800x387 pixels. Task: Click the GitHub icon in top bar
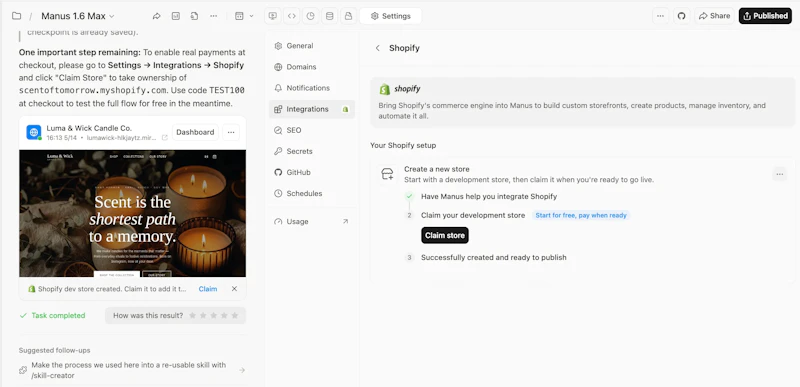pyautogui.click(x=681, y=16)
